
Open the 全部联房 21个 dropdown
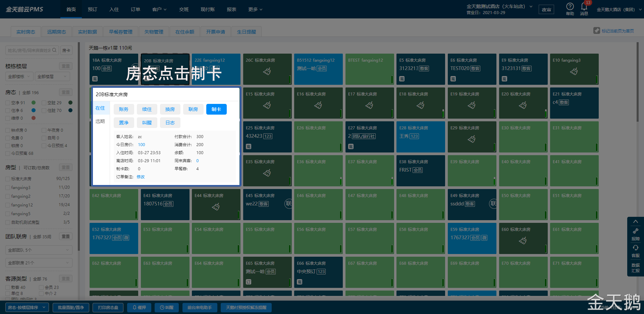pyautogui.click(x=39, y=263)
